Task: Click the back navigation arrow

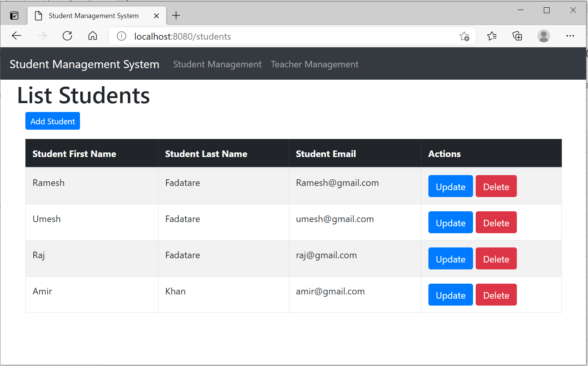Action: pyautogui.click(x=17, y=35)
